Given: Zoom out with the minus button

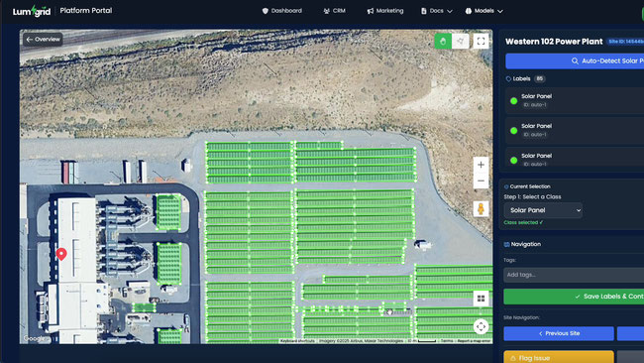Looking at the screenshot, I should click(481, 181).
